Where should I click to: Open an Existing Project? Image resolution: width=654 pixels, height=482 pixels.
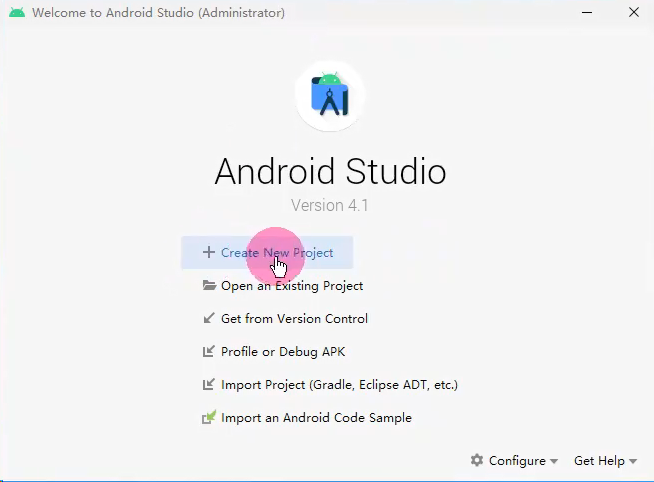point(283,286)
